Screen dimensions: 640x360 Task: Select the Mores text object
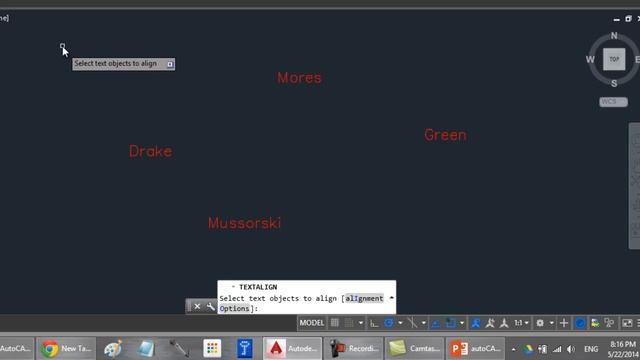(299, 78)
